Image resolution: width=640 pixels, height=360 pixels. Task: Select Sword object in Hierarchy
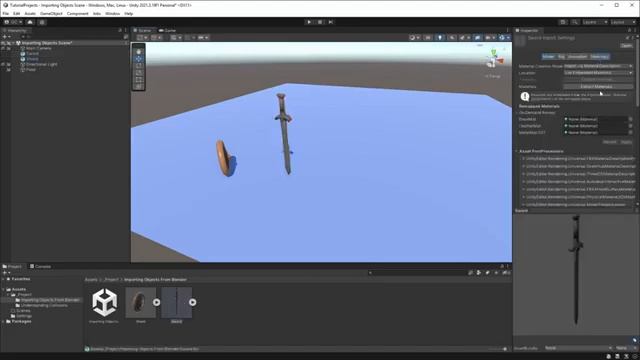[33, 53]
